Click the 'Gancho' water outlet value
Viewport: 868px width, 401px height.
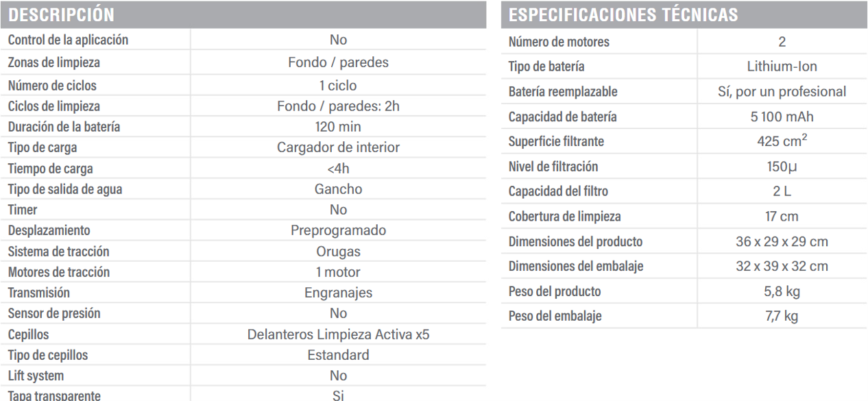click(x=338, y=189)
